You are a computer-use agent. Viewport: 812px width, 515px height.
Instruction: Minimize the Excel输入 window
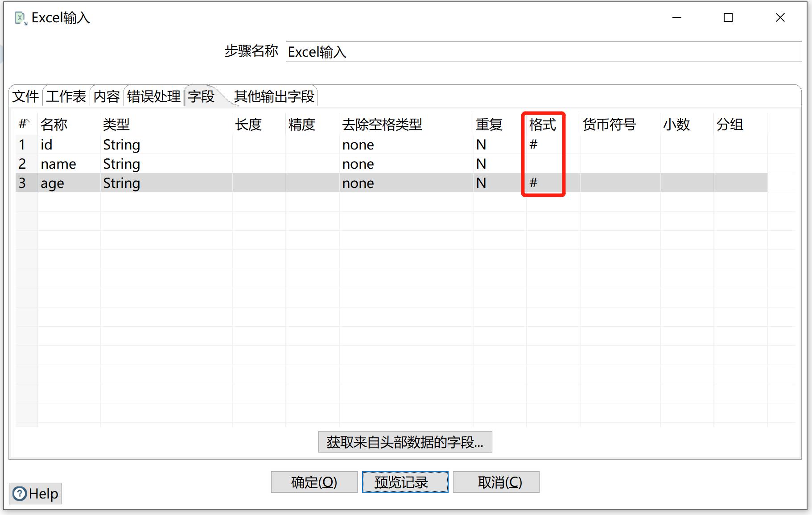[x=677, y=17]
